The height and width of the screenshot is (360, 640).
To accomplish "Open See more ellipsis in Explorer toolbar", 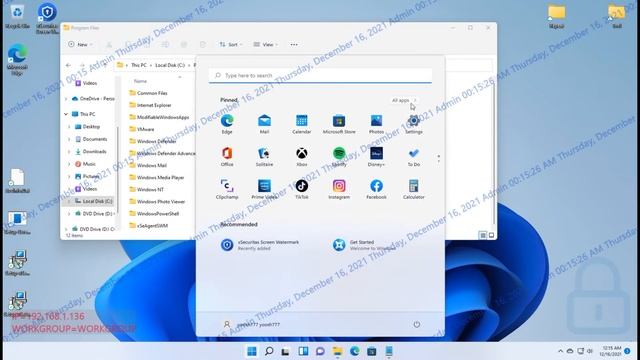I will tap(294, 44).
